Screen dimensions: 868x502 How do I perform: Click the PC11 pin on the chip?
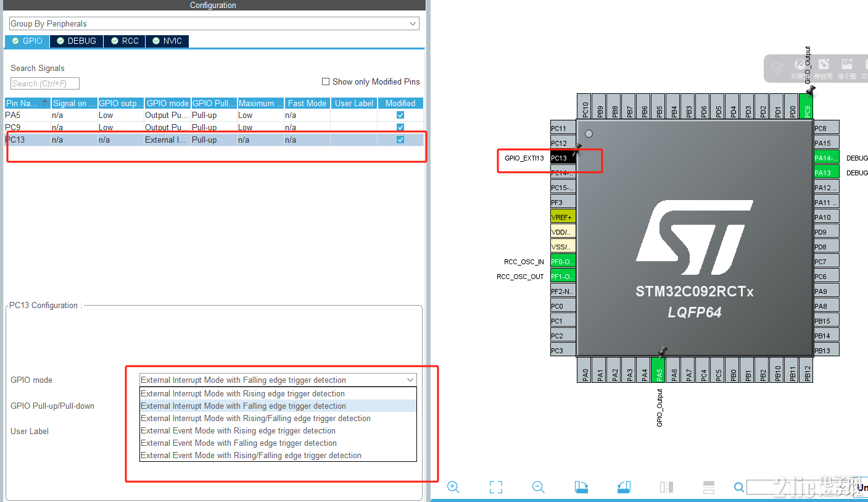coord(563,128)
